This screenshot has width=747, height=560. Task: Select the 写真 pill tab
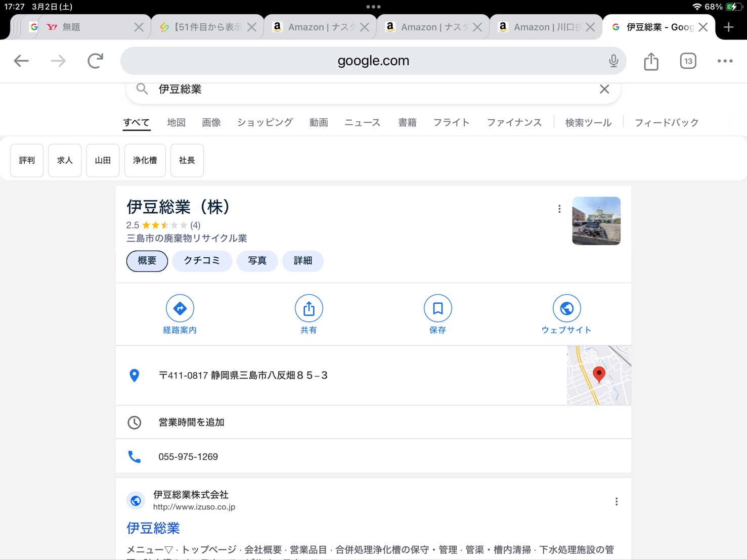[257, 261]
